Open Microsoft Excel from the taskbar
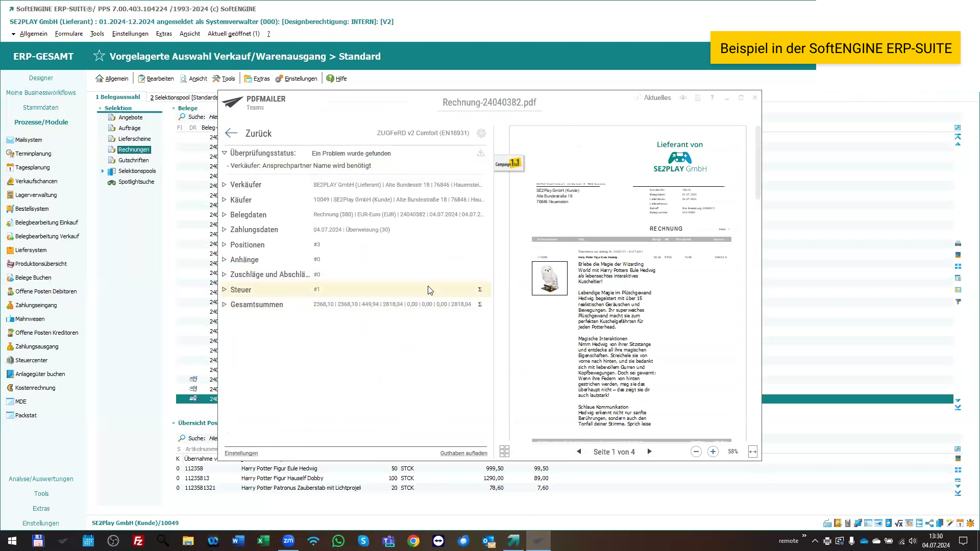 tap(263, 541)
